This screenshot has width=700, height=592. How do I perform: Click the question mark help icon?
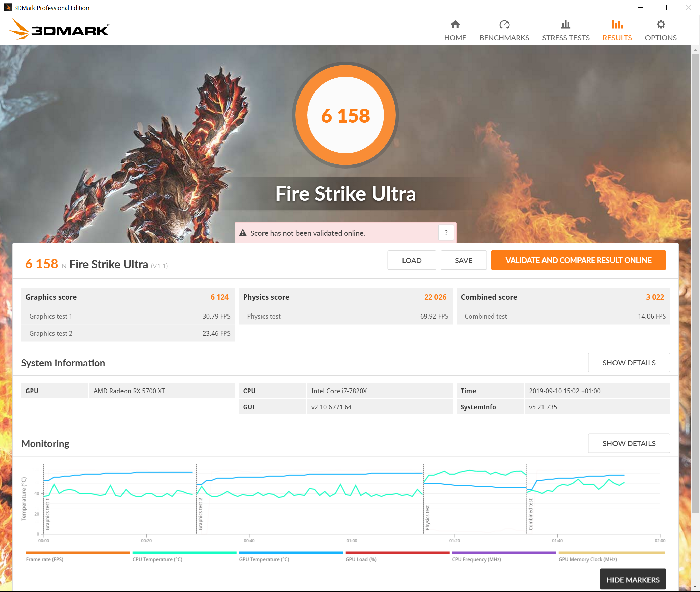446,233
